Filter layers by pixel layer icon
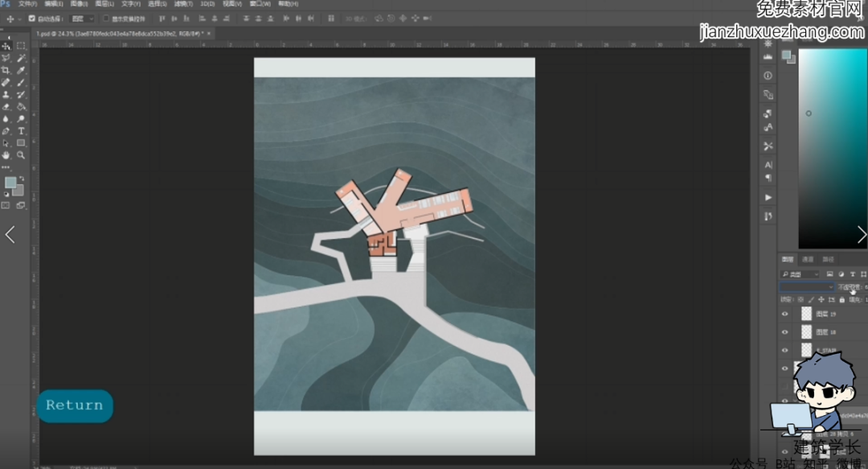The height and width of the screenshot is (469, 868). point(829,274)
